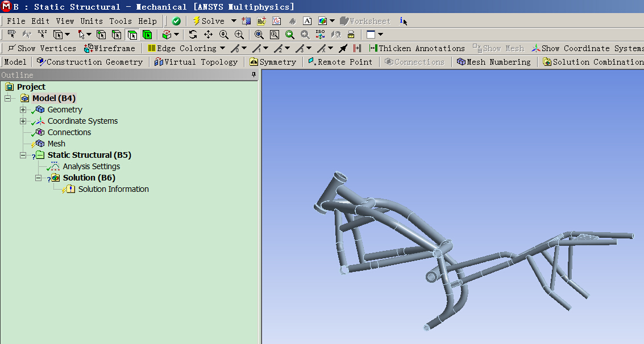Image resolution: width=644 pixels, height=344 pixels.
Task: Click the select type arrow cursor icon
Action: tap(81, 35)
